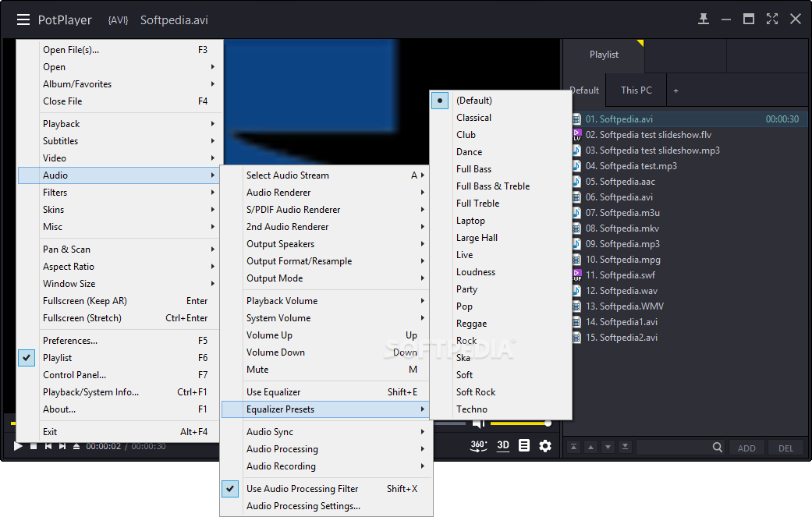Expand the Subtitles submenu
The image size is (812, 517).
click(x=119, y=141)
